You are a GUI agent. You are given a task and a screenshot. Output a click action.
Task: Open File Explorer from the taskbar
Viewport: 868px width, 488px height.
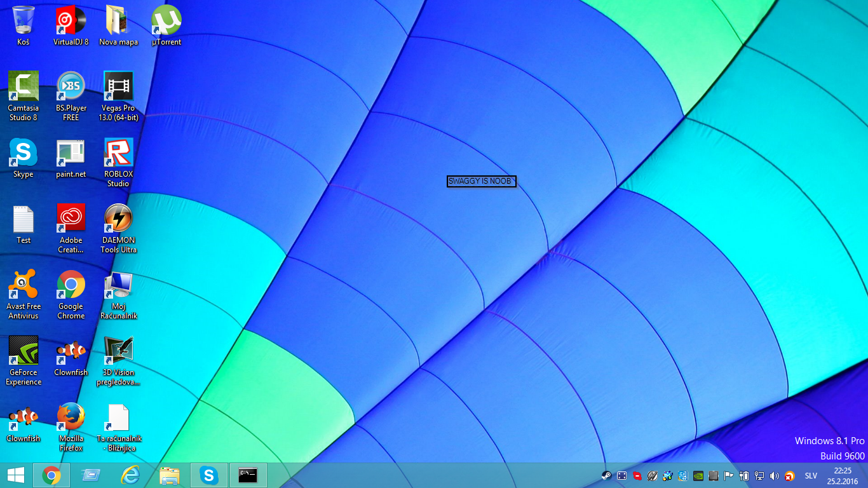click(x=170, y=475)
